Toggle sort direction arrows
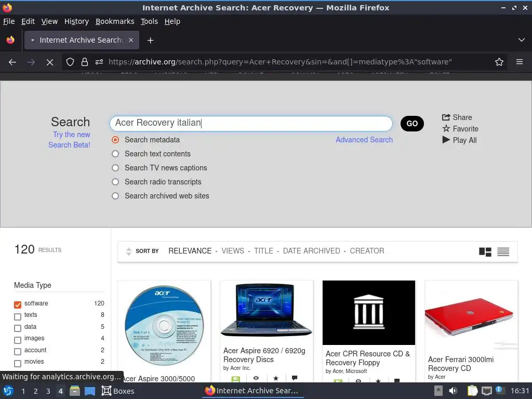Screen dimensions: 532x399 [128, 251]
